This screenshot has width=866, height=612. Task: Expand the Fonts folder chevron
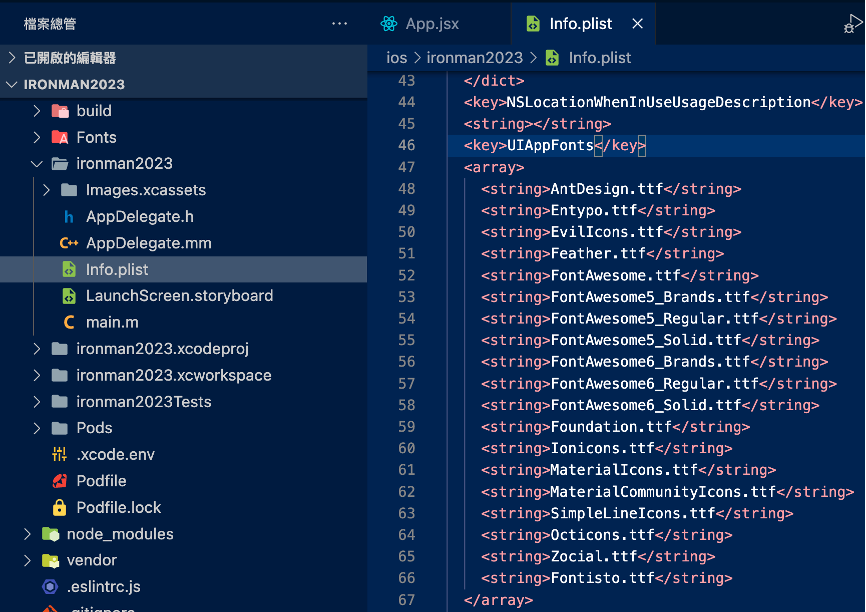[x=36, y=138]
